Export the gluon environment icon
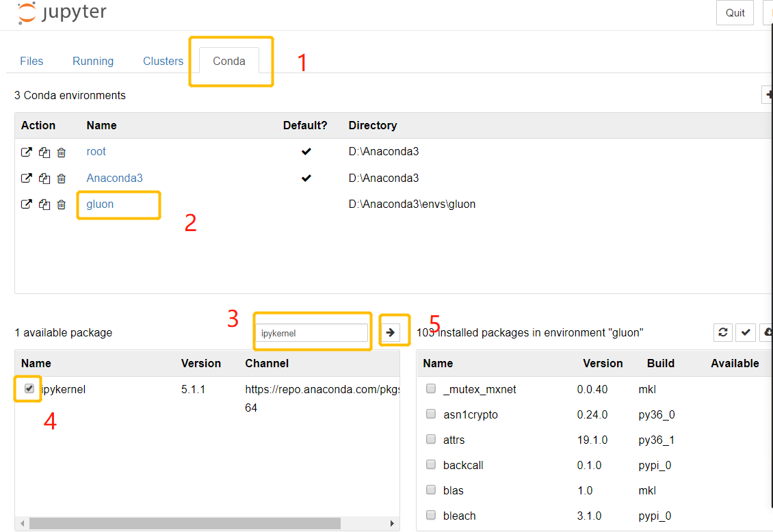773x532 pixels. pyautogui.click(x=26, y=204)
